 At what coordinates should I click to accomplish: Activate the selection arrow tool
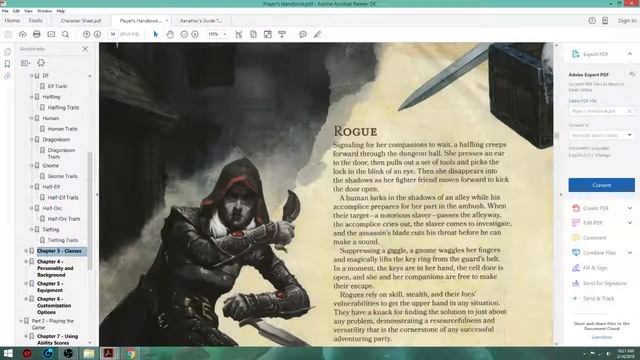tap(156, 34)
